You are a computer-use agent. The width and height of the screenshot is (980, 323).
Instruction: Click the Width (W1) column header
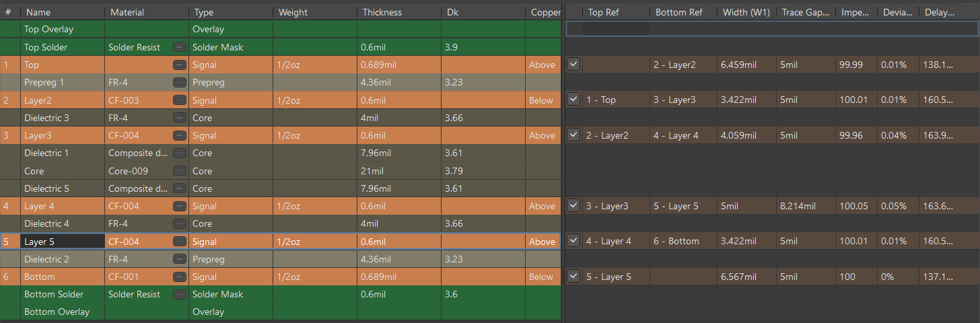pos(746,12)
